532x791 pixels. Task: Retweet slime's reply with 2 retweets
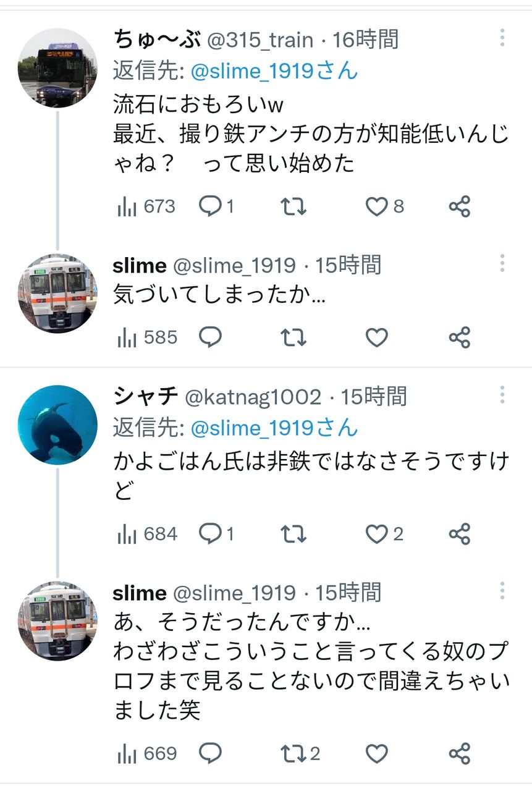point(293,754)
